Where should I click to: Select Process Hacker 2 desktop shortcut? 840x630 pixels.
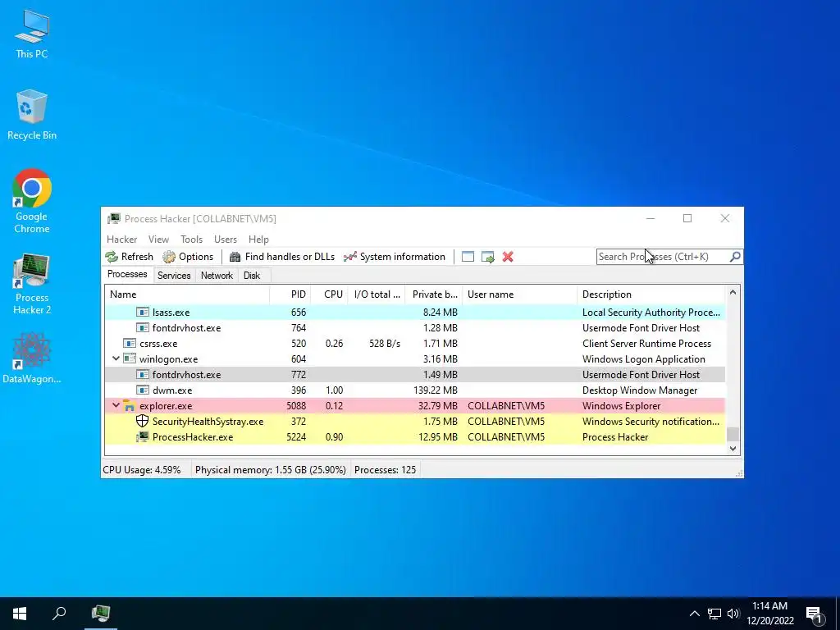[32, 284]
